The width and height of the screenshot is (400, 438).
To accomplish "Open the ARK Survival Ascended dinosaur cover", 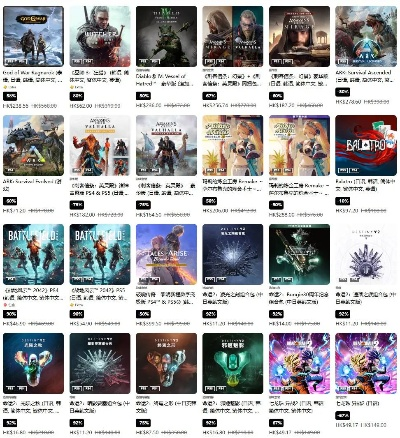I will coord(366,36).
